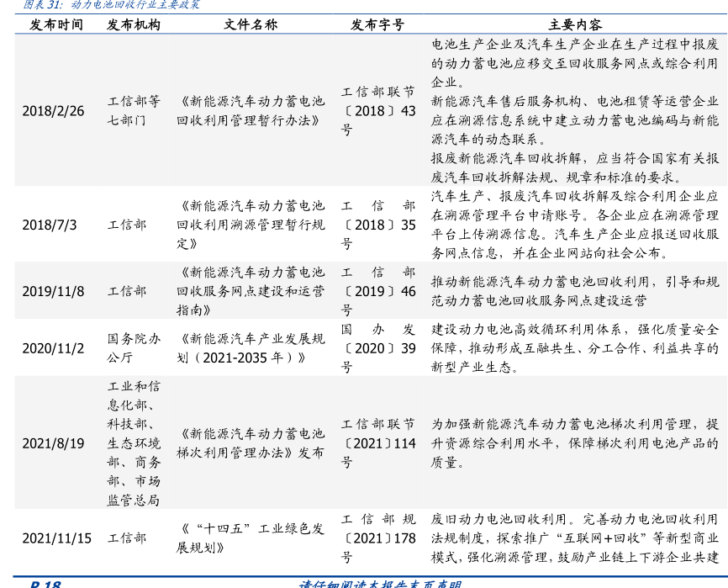Click the date 2021/11/15

point(57,538)
